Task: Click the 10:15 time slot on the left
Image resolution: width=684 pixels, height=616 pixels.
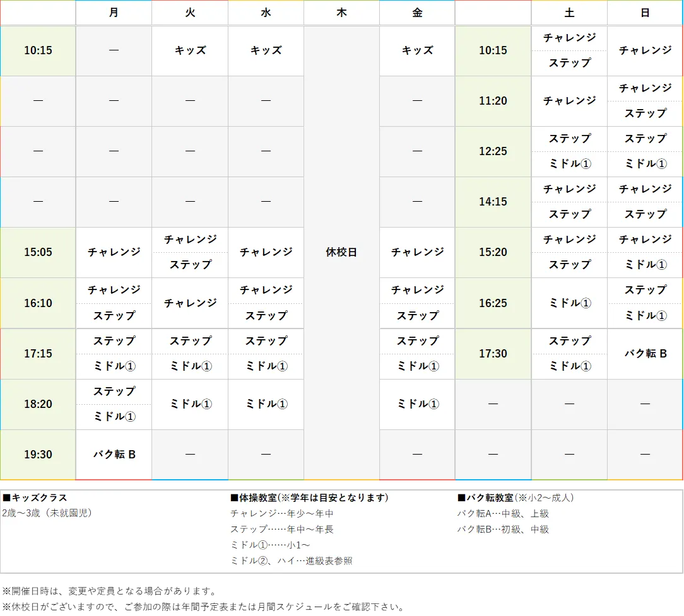Action: (x=37, y=50)
